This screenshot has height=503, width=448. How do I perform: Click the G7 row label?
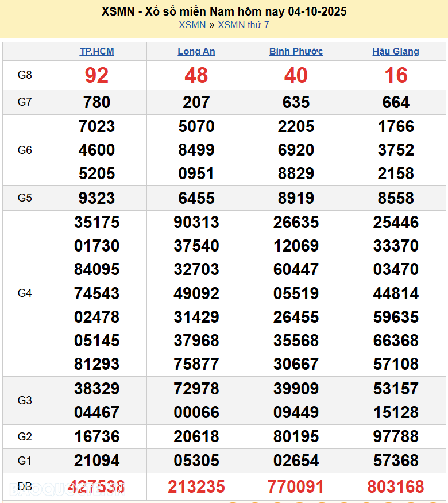click(25, 102)
